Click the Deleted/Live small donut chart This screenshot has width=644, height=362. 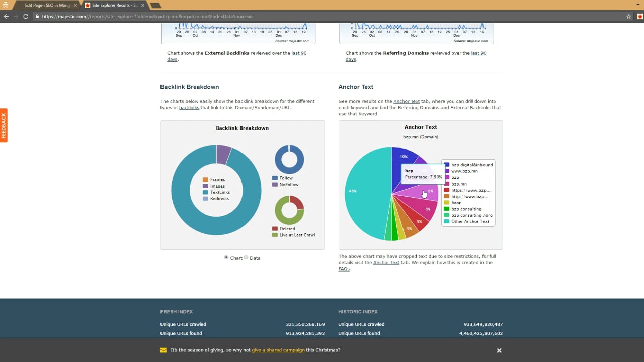(289, 210)
